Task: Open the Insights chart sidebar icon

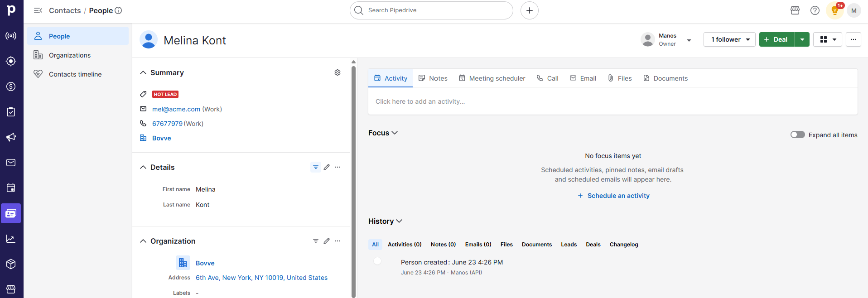Action: tap(11, 239)
